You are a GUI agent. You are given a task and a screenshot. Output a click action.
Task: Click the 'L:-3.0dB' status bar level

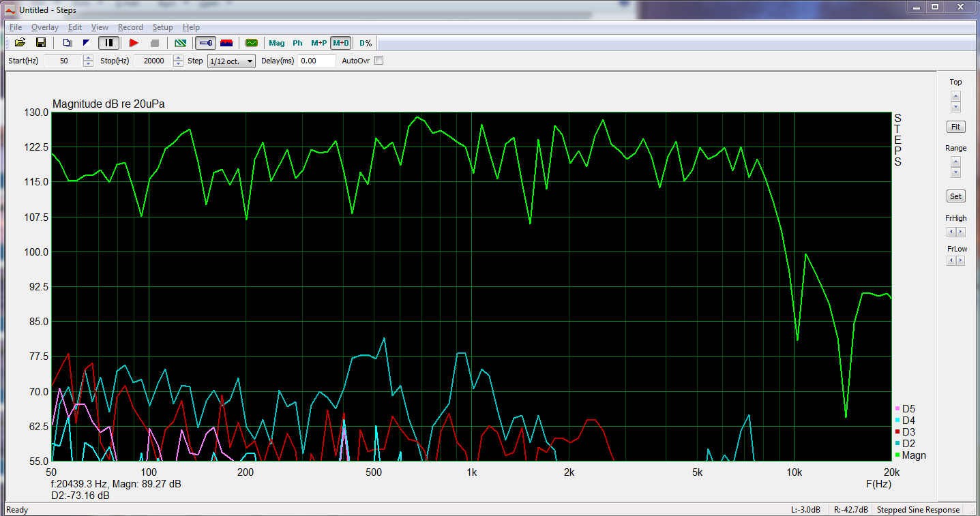pos(805,510)
